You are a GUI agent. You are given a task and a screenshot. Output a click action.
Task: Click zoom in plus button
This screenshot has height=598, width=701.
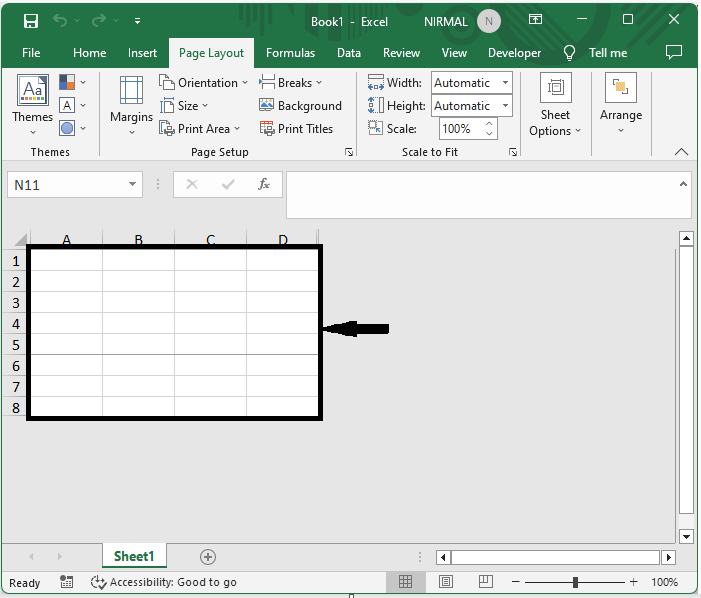pyautogui.click(x=633, y=582)
